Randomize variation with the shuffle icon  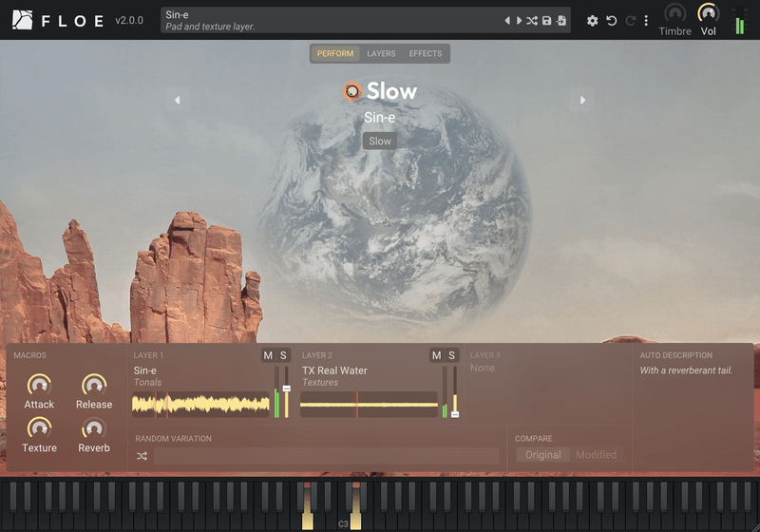coord(142,456)
